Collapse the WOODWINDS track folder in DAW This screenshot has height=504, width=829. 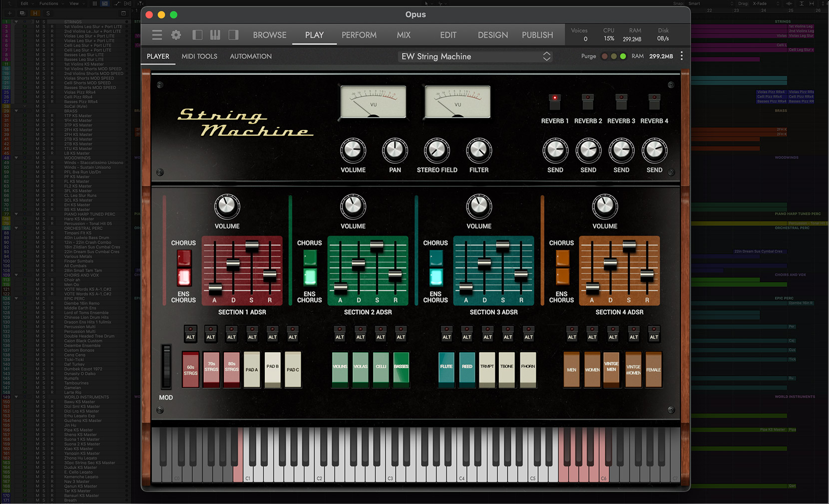16,158
